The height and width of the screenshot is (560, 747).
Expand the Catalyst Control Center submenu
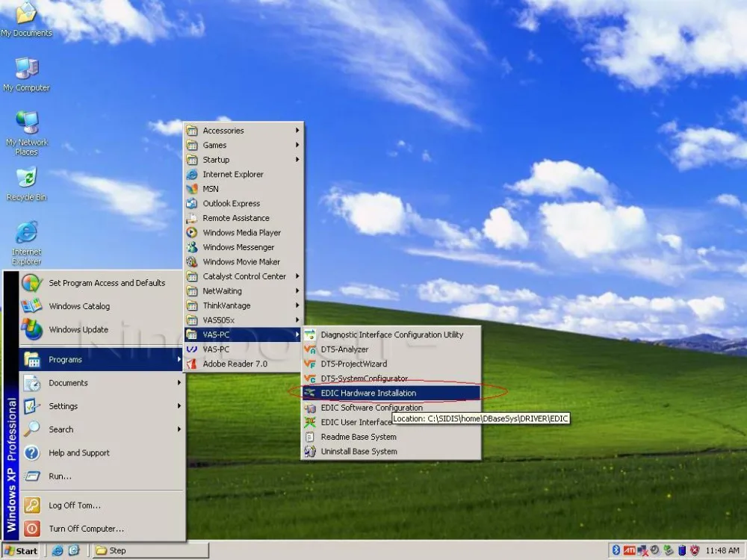(x=244, y=276)
